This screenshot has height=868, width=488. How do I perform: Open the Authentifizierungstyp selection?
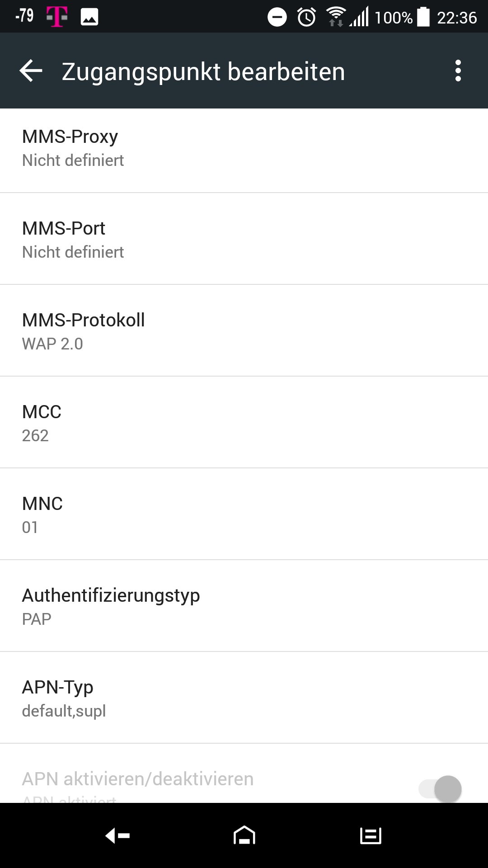(244, 606)
